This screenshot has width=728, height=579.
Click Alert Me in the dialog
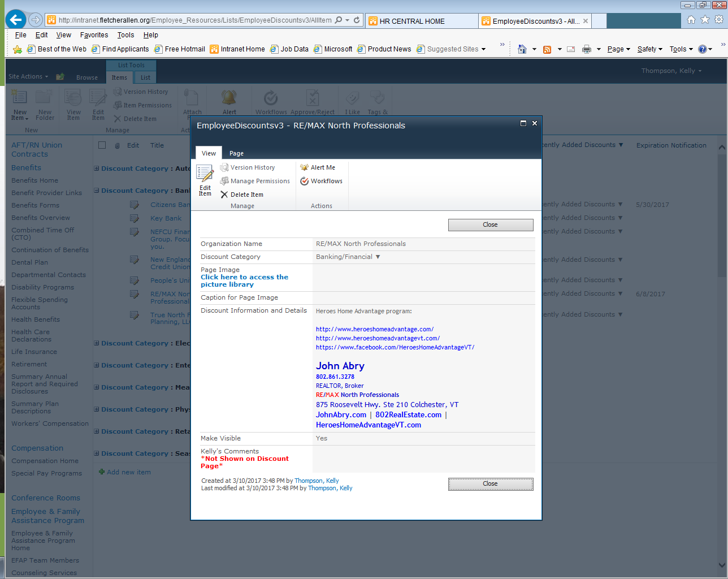point(317,167)
